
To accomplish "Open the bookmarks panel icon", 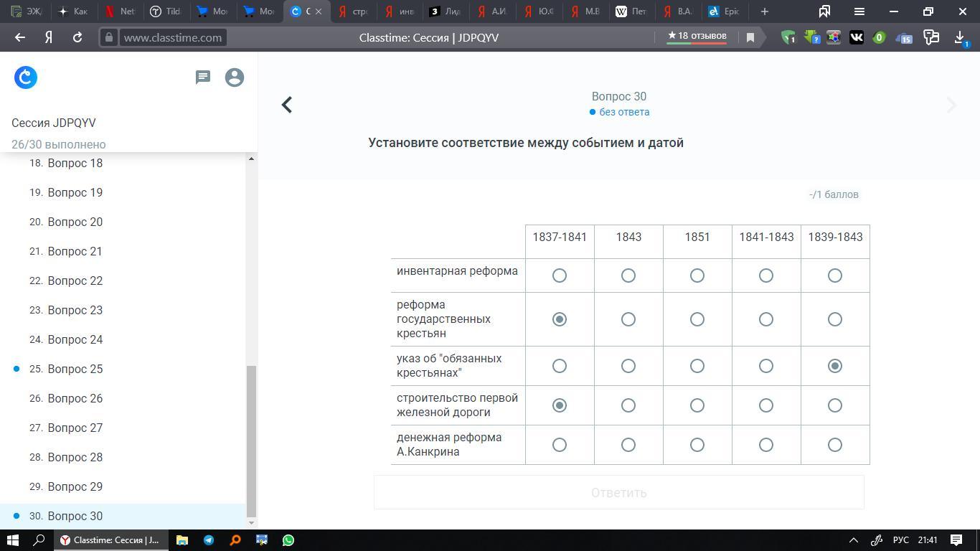I will point(825,11).
